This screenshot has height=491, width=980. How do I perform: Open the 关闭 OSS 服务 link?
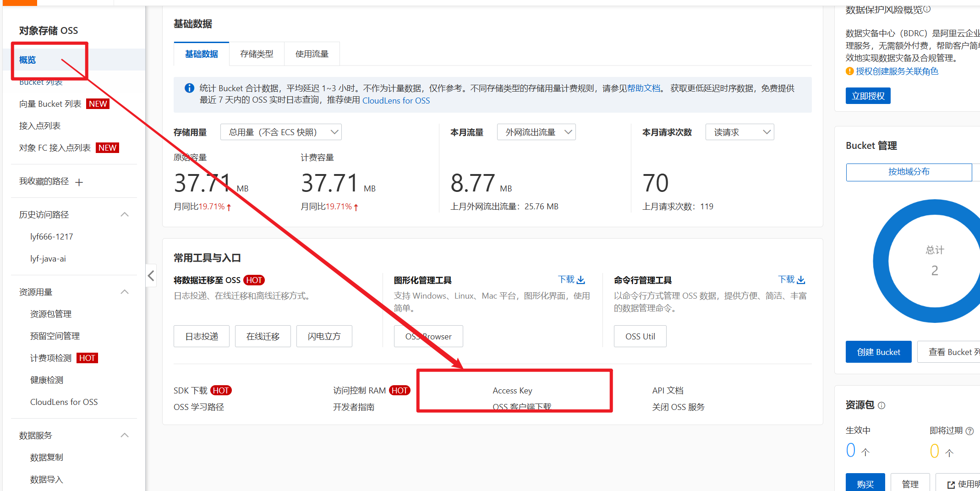pyautogui.click(x=679, y=407)
